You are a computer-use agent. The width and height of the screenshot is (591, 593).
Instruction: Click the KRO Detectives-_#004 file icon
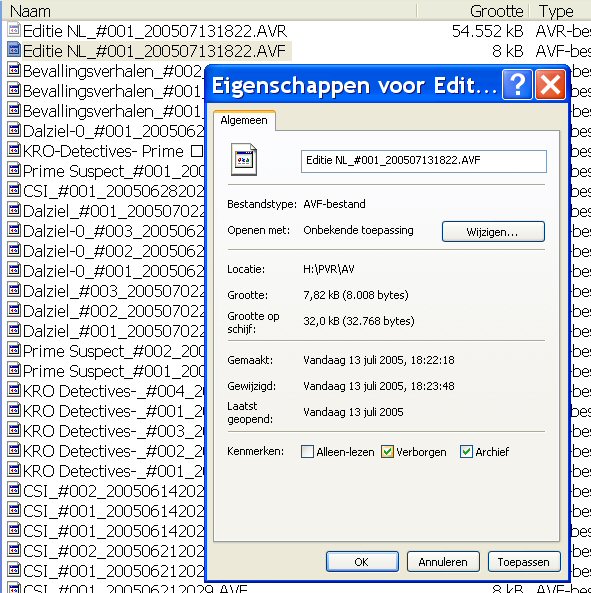pyautogui.click(x=14, y=390)
